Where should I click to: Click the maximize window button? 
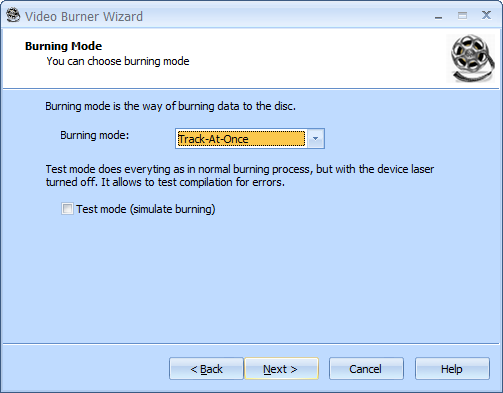(462, 15)
